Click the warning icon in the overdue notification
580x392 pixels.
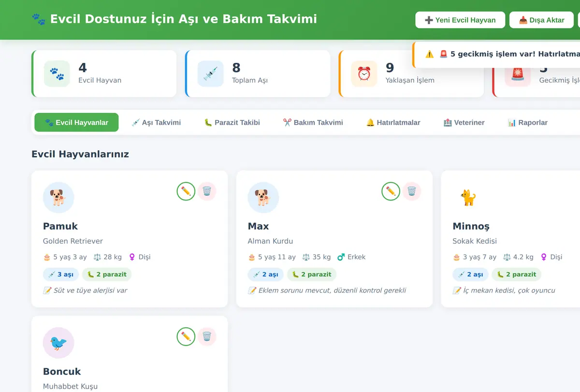[x=430, y=54]
